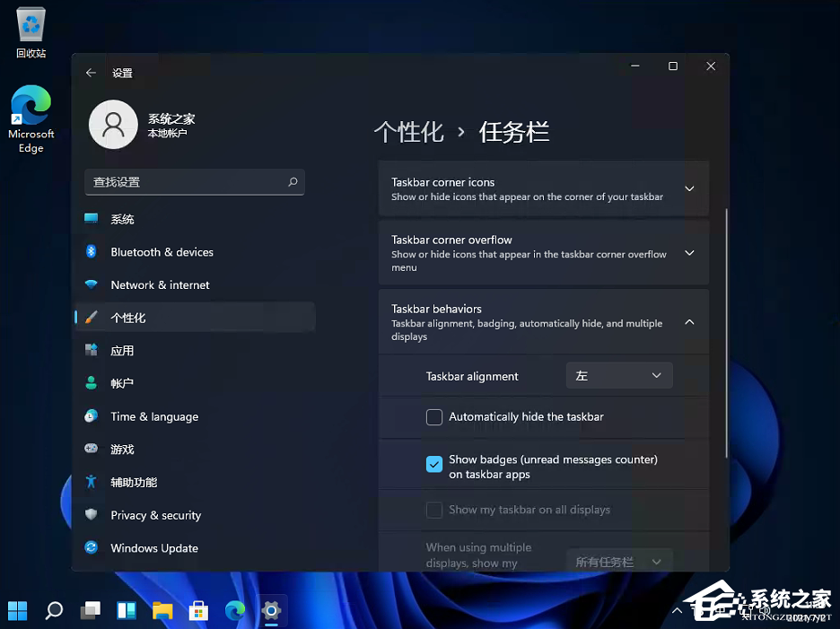Open Windows Update via its icon
This screenshot has height=629, width=840.
click(92, 547)
